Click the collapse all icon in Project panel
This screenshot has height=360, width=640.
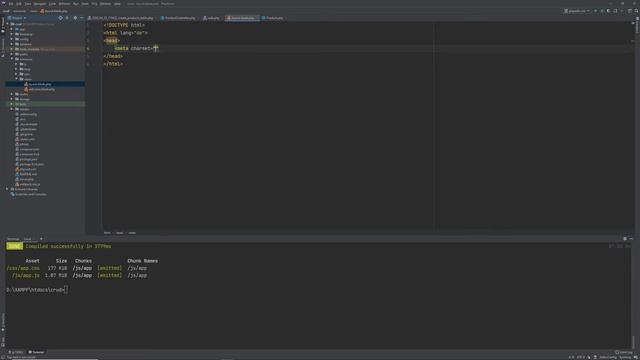pos(67,18)
